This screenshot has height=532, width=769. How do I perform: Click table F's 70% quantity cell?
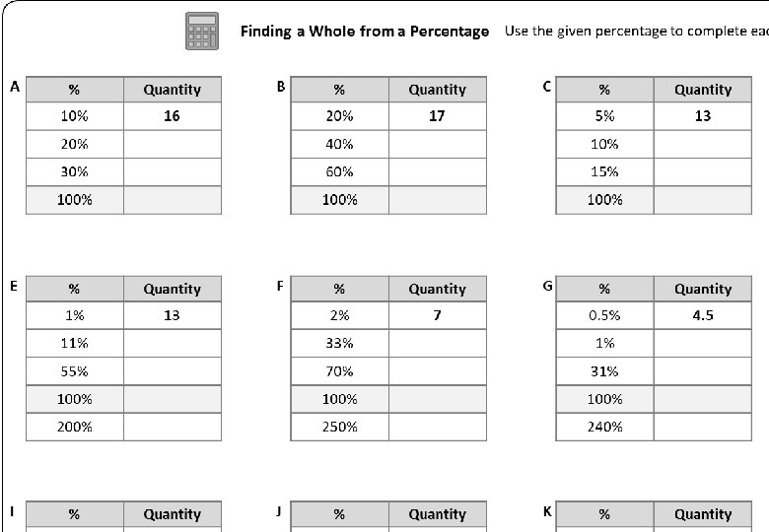tap(438, 371)
